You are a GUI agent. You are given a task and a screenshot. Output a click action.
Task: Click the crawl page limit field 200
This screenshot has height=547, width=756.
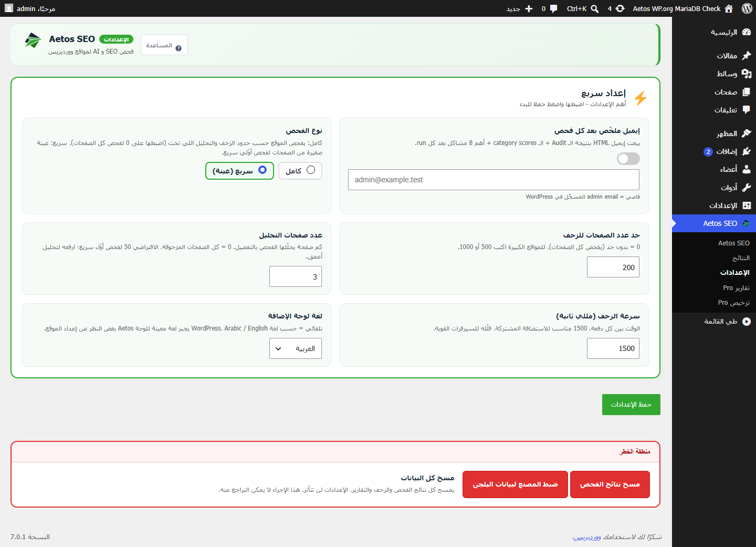click(x=613, y=267)
